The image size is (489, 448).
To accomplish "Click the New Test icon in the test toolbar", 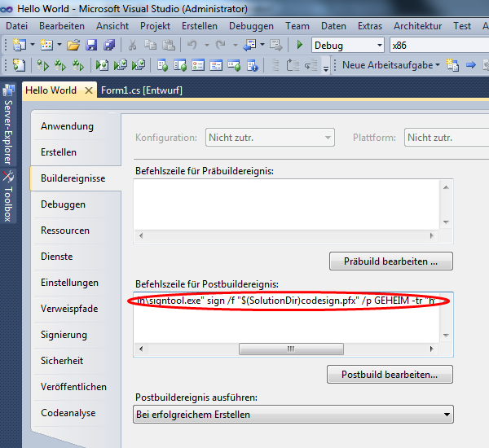I will 19,65.
